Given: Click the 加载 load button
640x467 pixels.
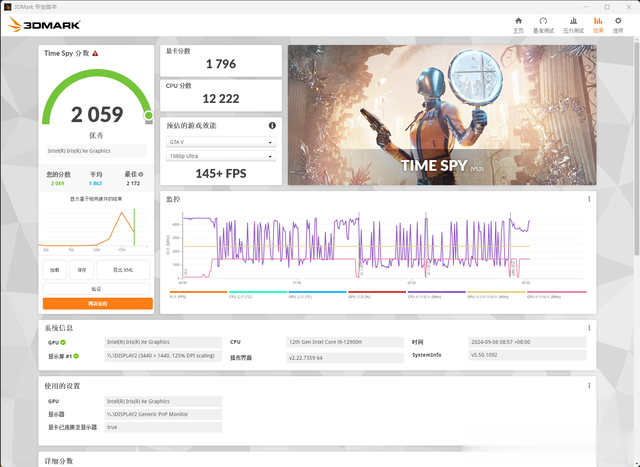Looking at the screenshot, I should click(55, 270).
